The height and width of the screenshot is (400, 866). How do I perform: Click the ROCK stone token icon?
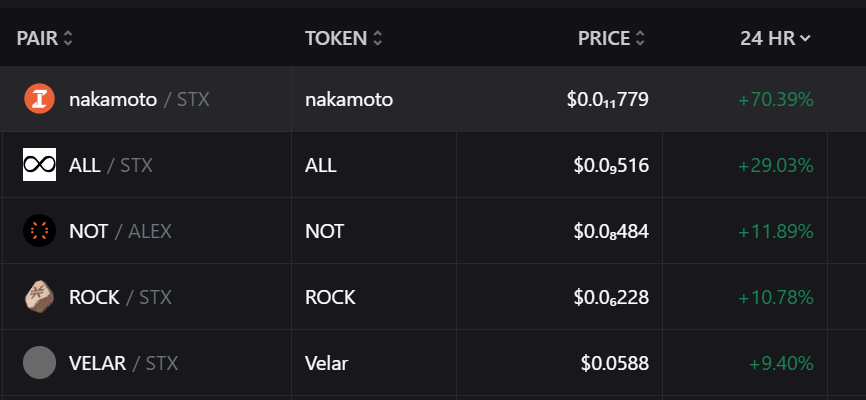click(x=39, y=297)
